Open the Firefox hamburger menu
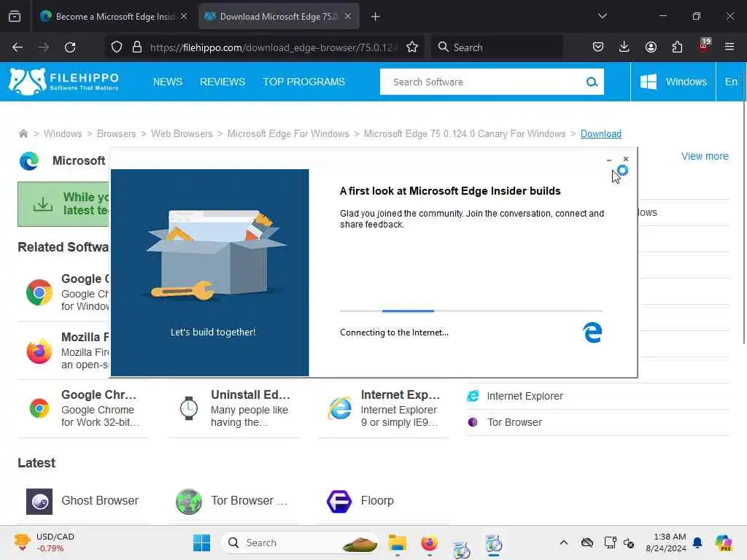 pyautogui.click(x=729, y=47)
